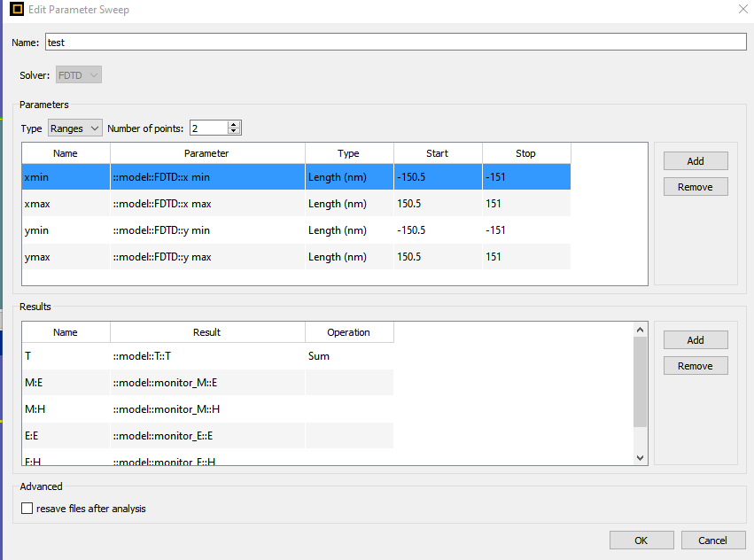This screenshot has height=560, width=754.
Task: Click the Edit Parameter Sweep window icon
Action: coord(15,9)
